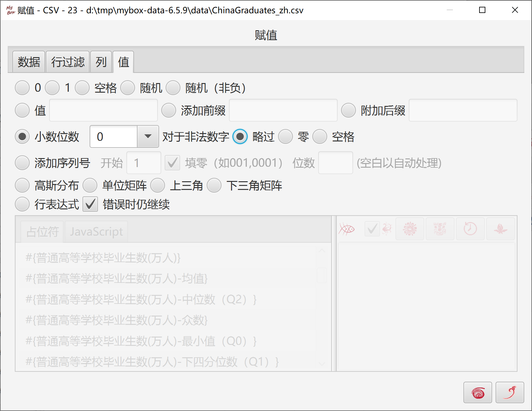Toggle the 填零 checkbox

[172, 163]
